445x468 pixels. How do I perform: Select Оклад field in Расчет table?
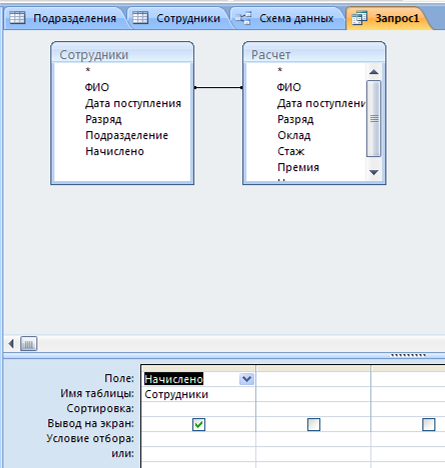pyautogui.click(x=294, y=135)
